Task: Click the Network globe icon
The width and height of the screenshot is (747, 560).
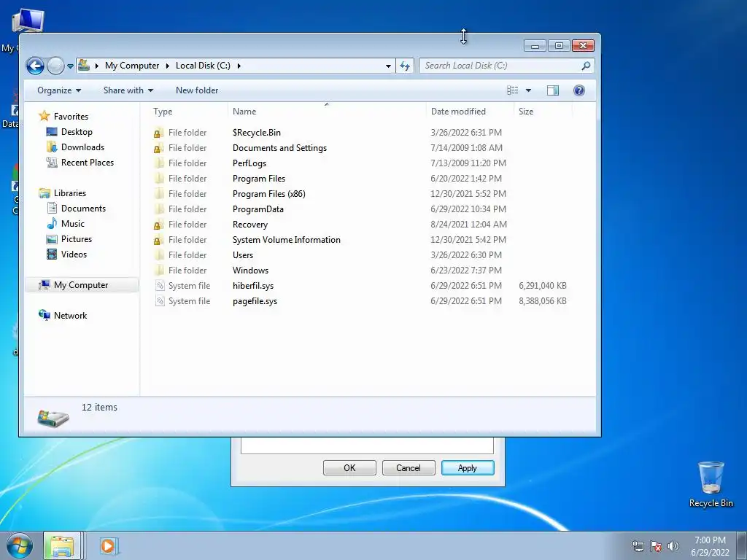Action: pyautogui.click(x=44, y=315)
